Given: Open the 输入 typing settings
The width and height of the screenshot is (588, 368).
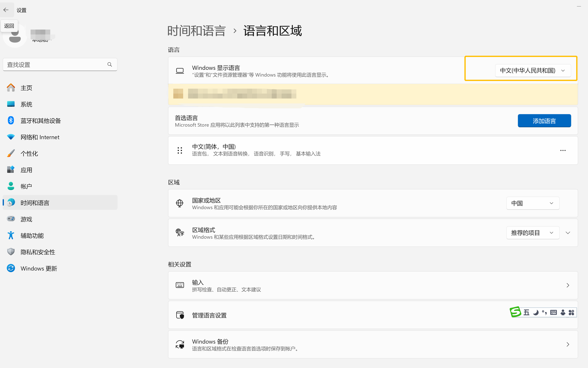Looking at the screenshot, I should coord(373,285).
